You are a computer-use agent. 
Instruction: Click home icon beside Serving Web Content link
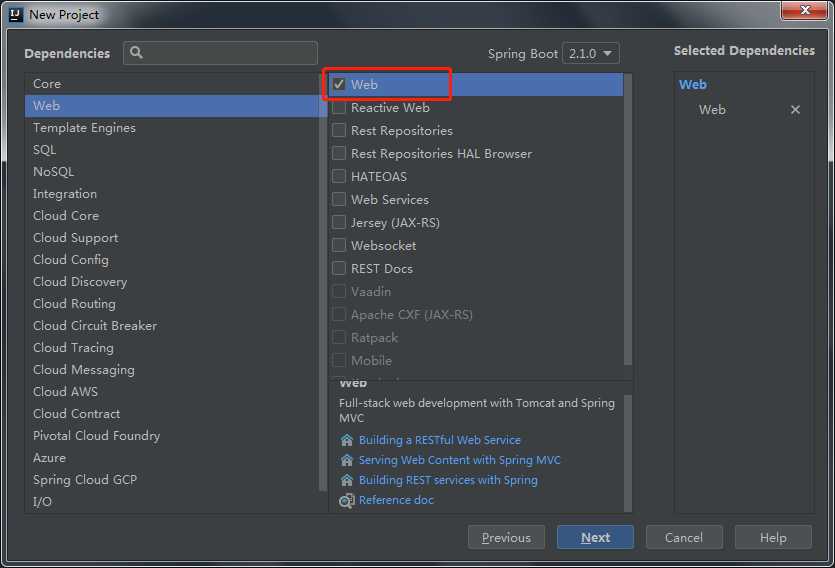347,460
